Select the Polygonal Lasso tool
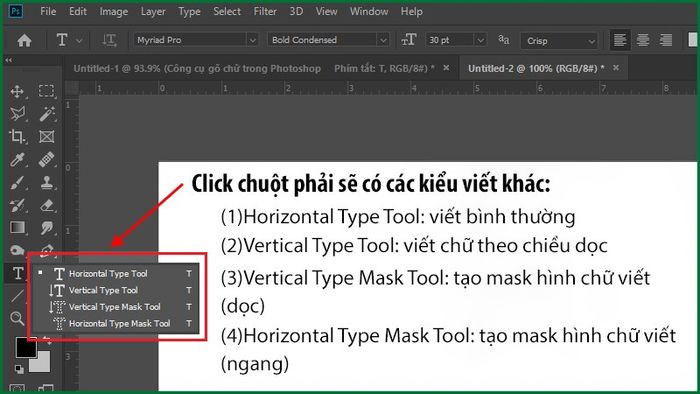Viewport: 700px width, 394px height. pyautogui.click(x=18, y=114)
